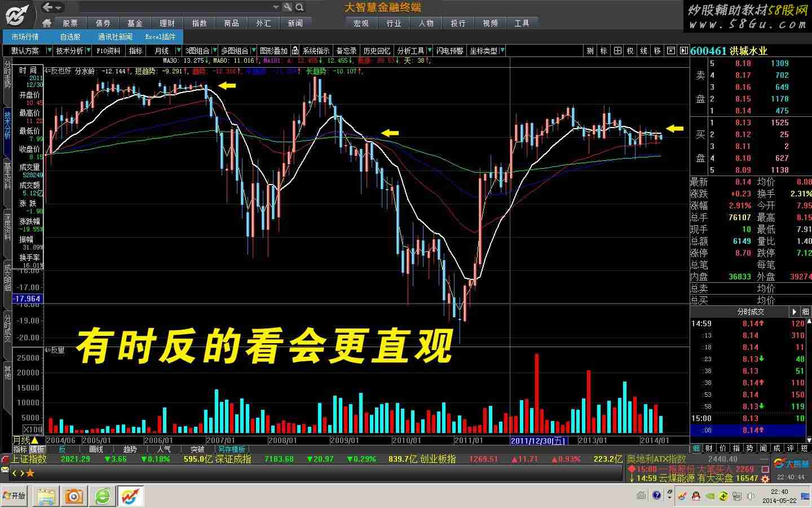812x508 pixels.
Task: Select the 趋势 indicator tab
Action: coord(130,450)
